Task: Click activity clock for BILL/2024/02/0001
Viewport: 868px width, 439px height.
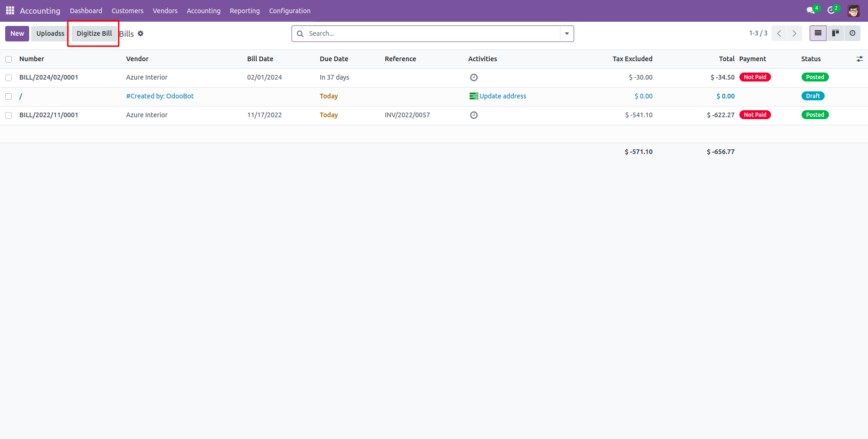Action: (x=474, y=78)
